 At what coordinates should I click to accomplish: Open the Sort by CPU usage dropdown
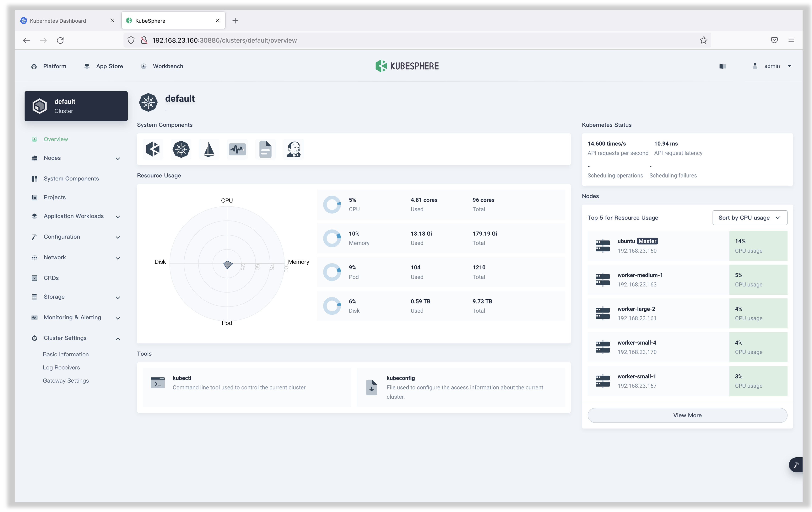click(750, 218)
